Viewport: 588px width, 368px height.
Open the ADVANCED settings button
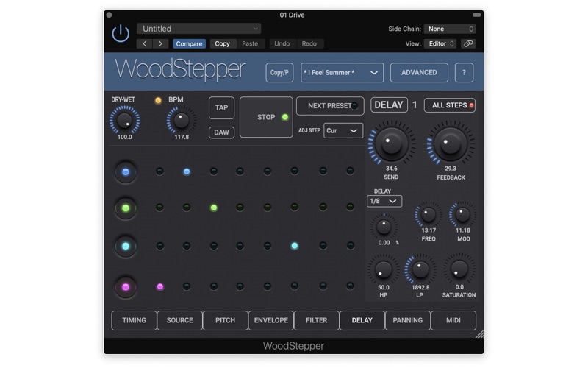419,72
